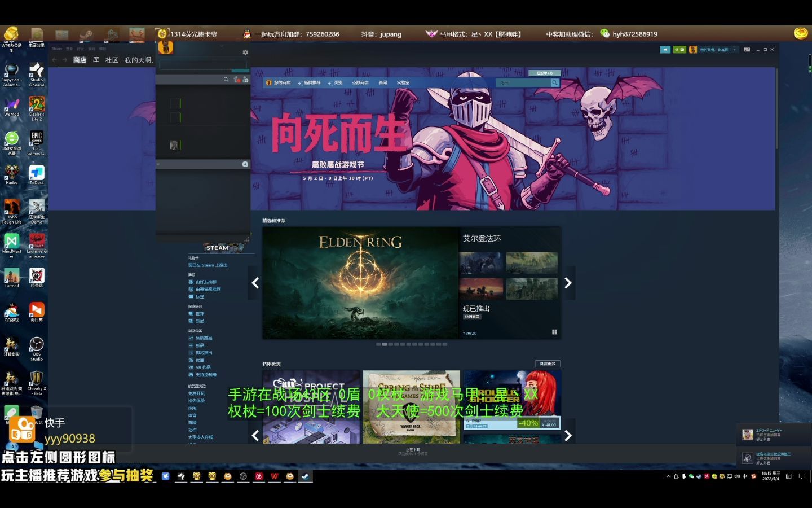This screenshot has width=812, height=508.
Task: Click the profile avatar in friends window
Action: pos(165,47)
